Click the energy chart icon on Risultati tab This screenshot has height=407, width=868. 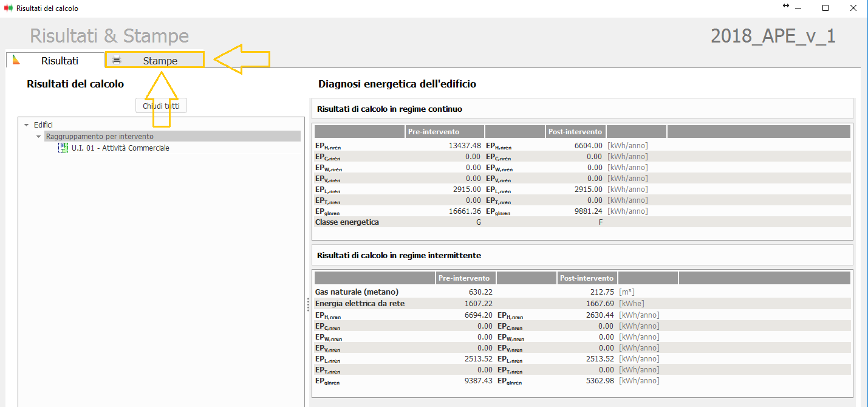click(16, 60)
